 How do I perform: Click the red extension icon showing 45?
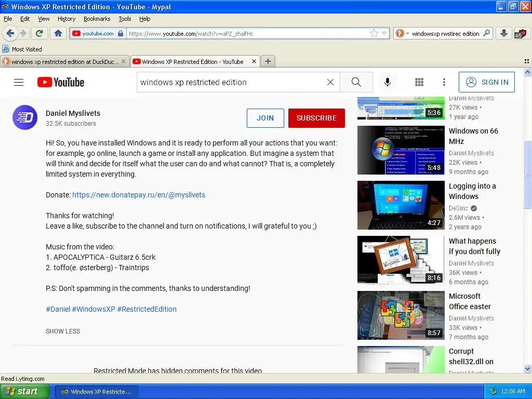pyautogui.click(x=520, y=34)
